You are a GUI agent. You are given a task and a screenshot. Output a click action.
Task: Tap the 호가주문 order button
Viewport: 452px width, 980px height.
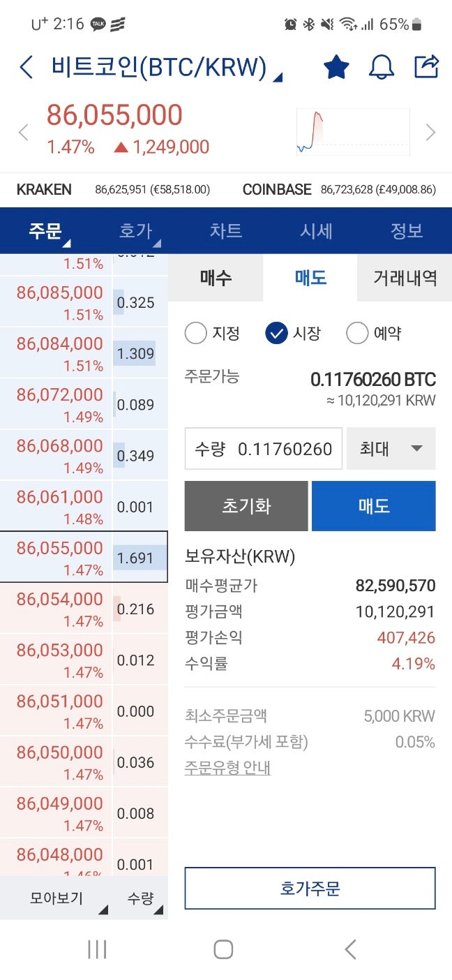pyautogui.click(x=310, y=889)
